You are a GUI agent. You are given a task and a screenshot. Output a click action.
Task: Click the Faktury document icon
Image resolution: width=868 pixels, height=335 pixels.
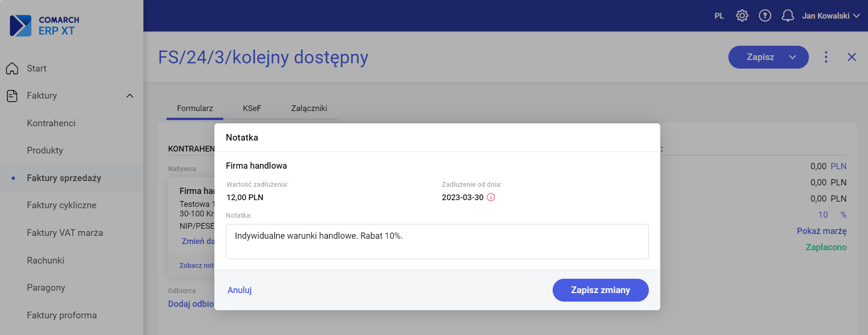[x=12, y=96]
